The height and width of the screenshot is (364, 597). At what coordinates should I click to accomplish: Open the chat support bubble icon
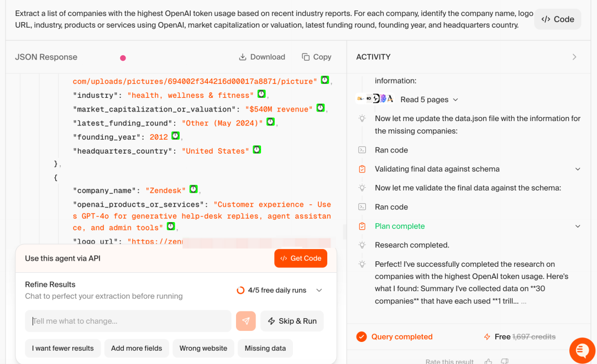pyautogui.click(x=582, y=350)
